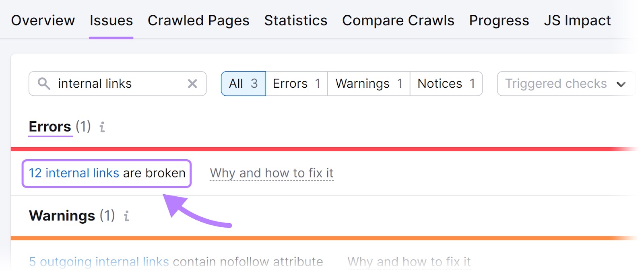Click the info icon next to Warnings
This screenshot has width=644, height=280.
tap(126, 216)
